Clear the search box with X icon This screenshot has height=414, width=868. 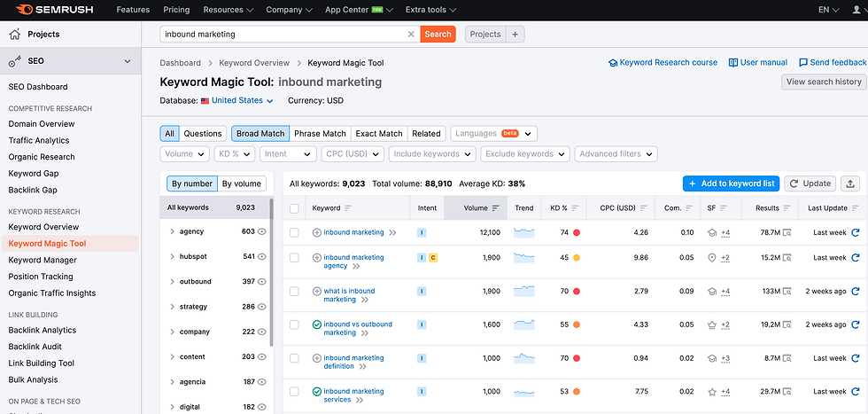(411, 34)
